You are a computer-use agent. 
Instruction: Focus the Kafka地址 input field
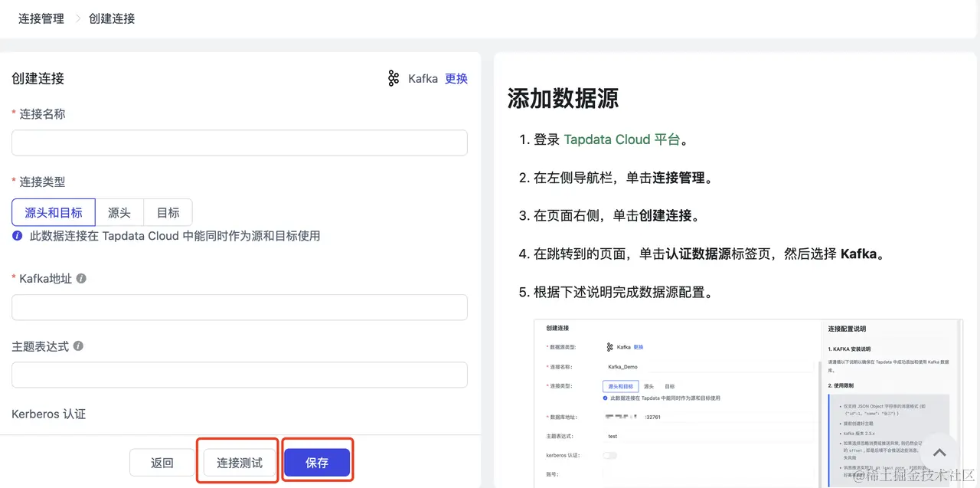pyautogui.click(x=240, y=307)
